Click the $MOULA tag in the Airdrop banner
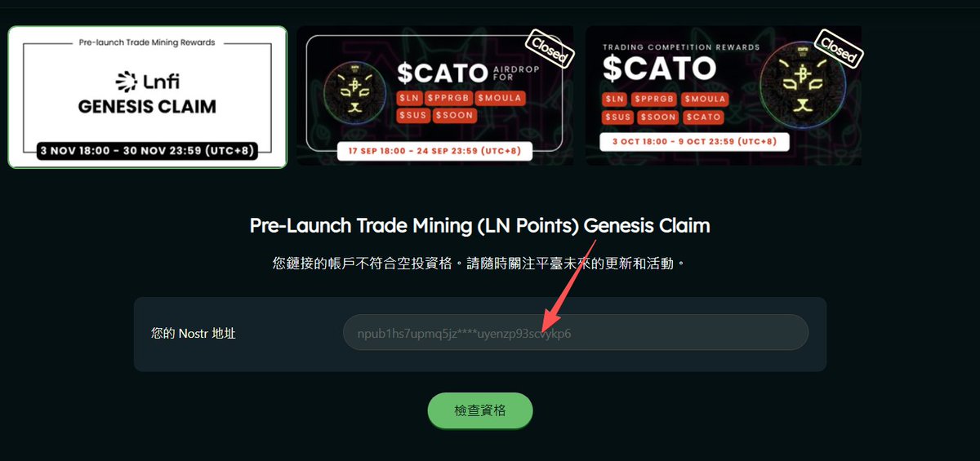Viewport: 980px width, 461px height. coord(499,99)
